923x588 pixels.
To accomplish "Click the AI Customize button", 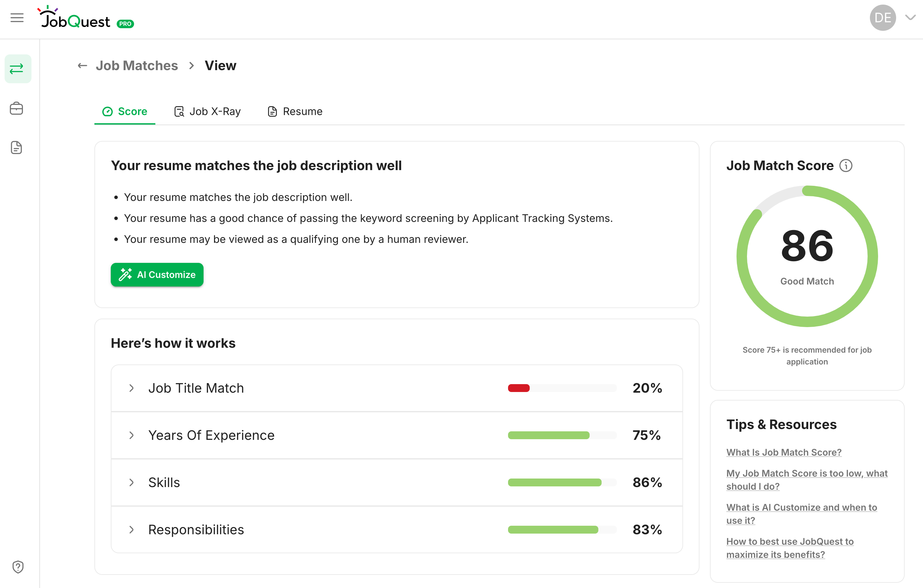I will coord(157,274).
